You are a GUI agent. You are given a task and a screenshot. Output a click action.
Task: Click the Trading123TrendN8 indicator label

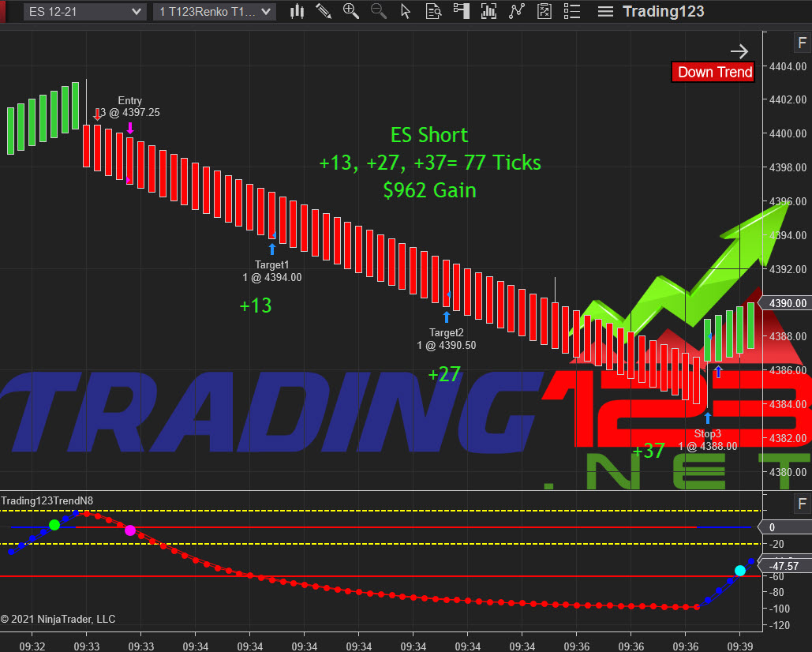pyautogui.click(x=47, y=500)
